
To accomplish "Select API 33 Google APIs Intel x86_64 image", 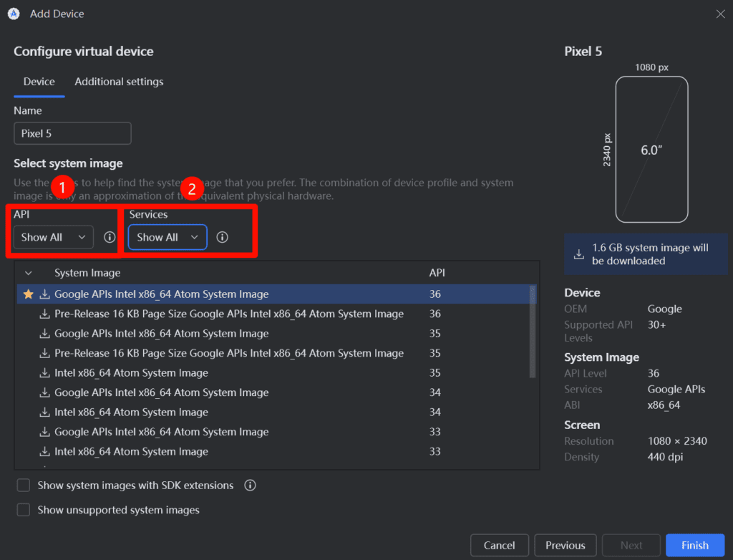I will [162, 432].
